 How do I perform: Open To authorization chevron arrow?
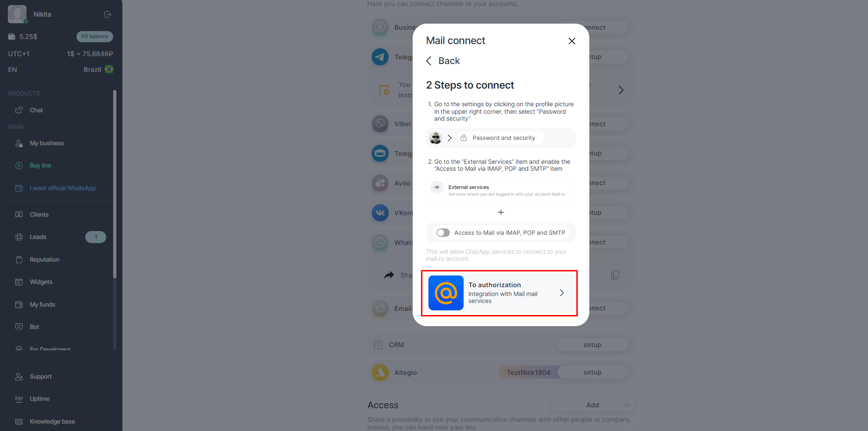coord(562,293)
